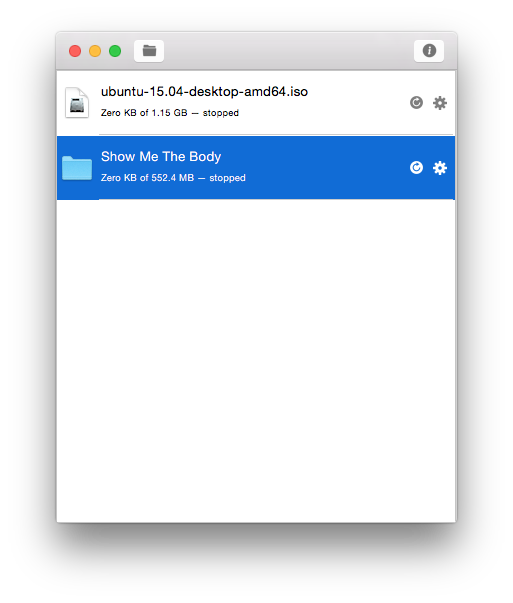
Task: Click the stopped label in the highlighted row
Action: tap(227, 178)
